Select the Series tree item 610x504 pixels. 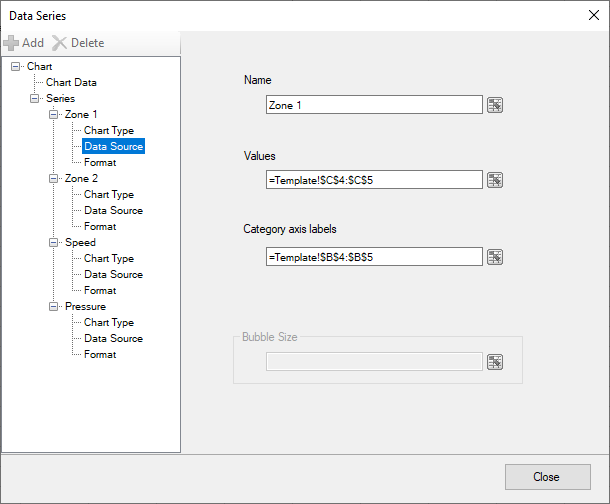point(60,98)
